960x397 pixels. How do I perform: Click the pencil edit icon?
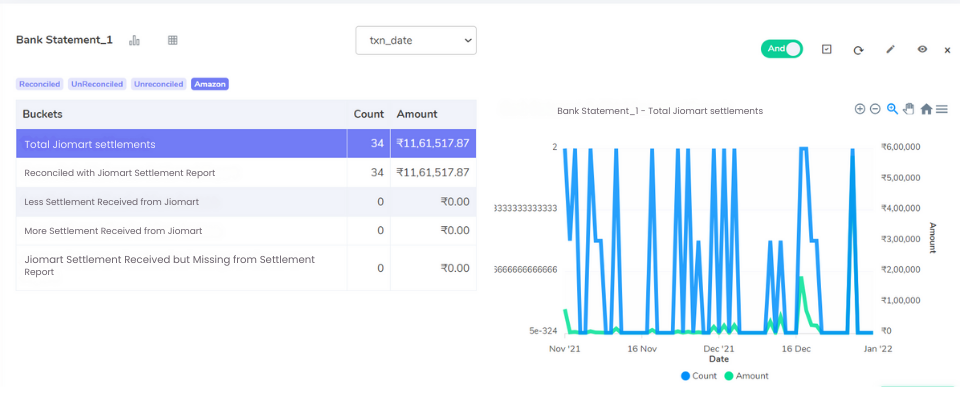[x=890, y=49]
